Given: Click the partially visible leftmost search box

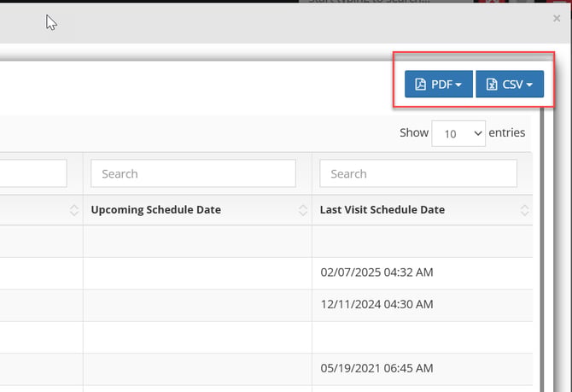Looking at the screenshot, I should pyautogui.click(x=32, y=173).
